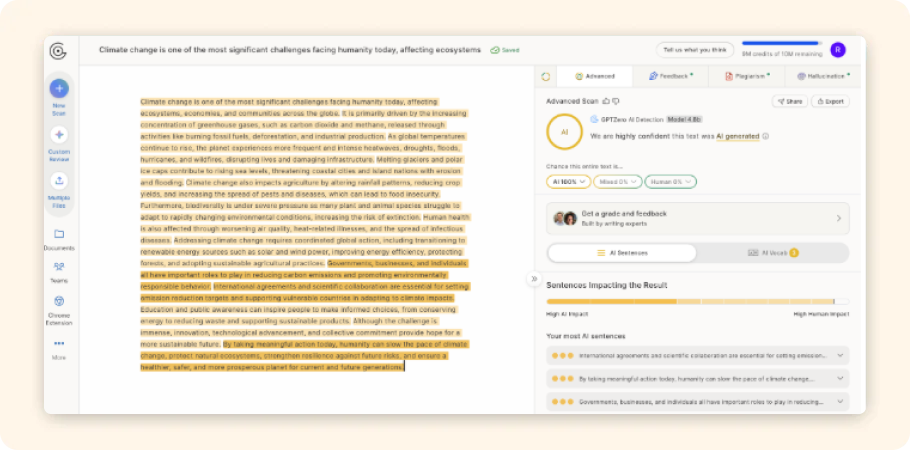The image size is (910, 450).
Task: Click the orange AI Vocab count badge
Action: [x=794, y=253]
